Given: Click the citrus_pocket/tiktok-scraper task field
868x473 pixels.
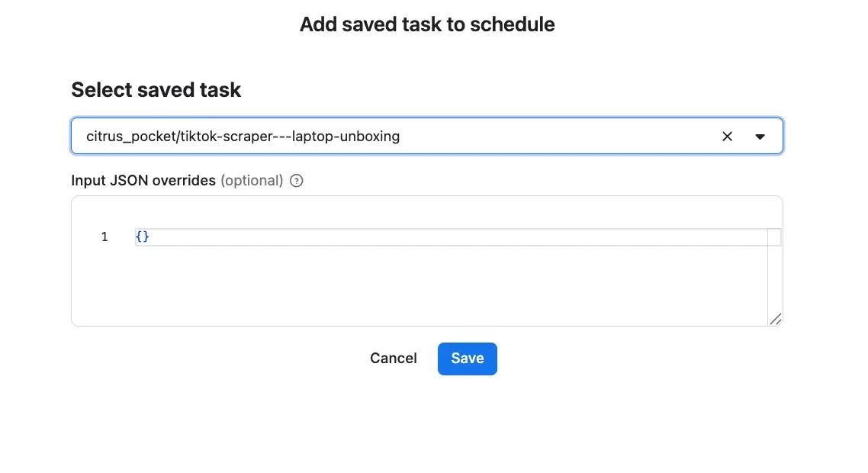Looking at the screenshot, I should click(x=427, y=136).
